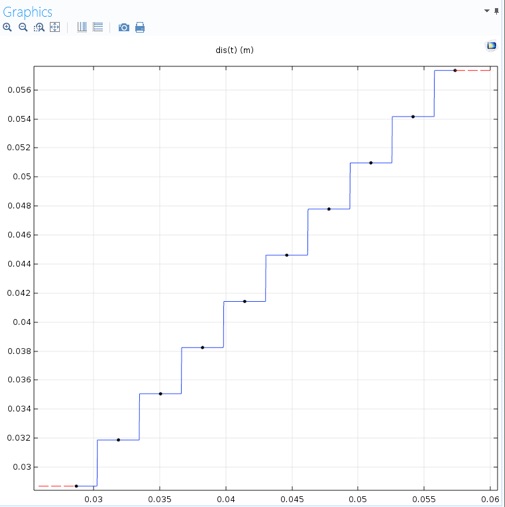The height and width of the screenshot is (507, 505).
Task: Click the data point on the 0.0414 step
Action: click(245, 301)
